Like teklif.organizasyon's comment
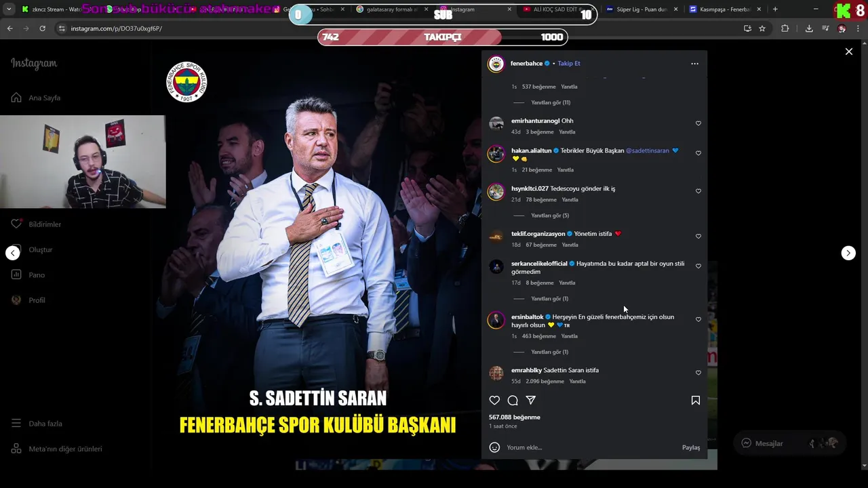The image size is (868, 488). coord(698,237)
